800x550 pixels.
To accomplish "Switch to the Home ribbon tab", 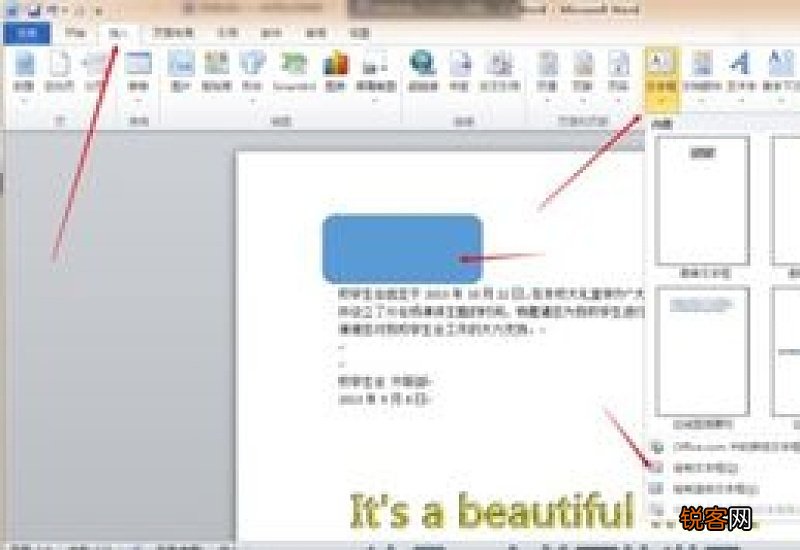I will point(76,33).
